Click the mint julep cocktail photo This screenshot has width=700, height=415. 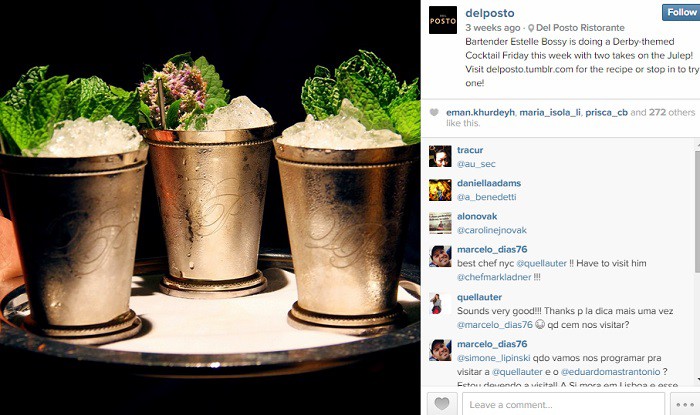click(210, 208)
